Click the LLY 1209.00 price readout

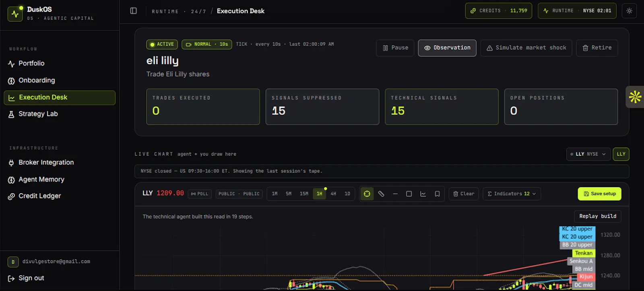pos(163,193)
